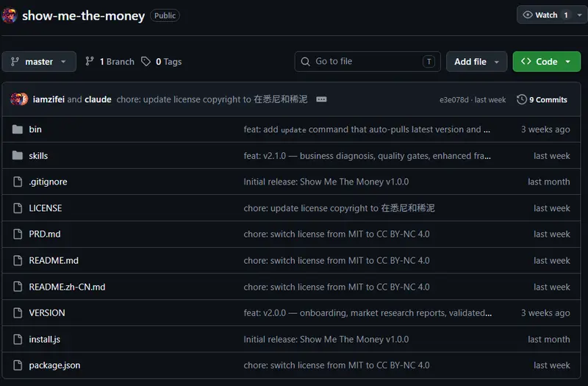The image size is (588, 386).
Task: Open the master branch selector
Action: pos(39,62)
